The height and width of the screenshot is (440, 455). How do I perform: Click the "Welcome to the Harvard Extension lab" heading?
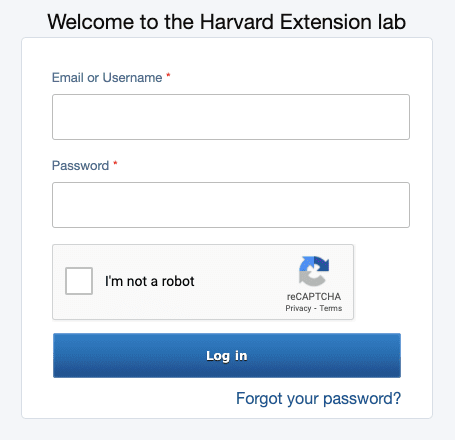point(227,22)
